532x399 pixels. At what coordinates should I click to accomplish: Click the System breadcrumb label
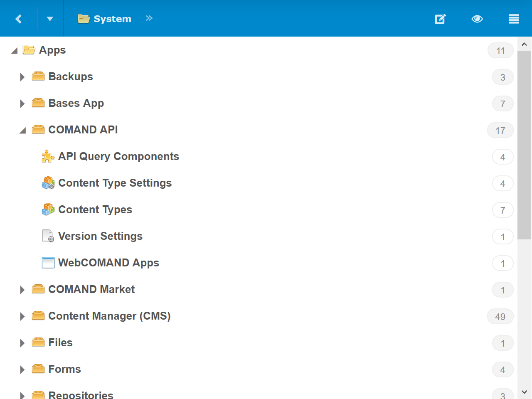112,19
